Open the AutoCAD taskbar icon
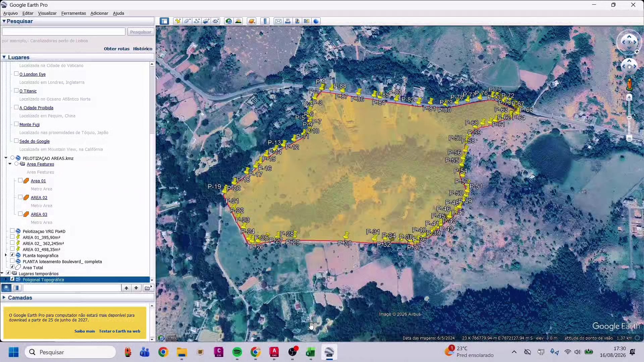 274,352
